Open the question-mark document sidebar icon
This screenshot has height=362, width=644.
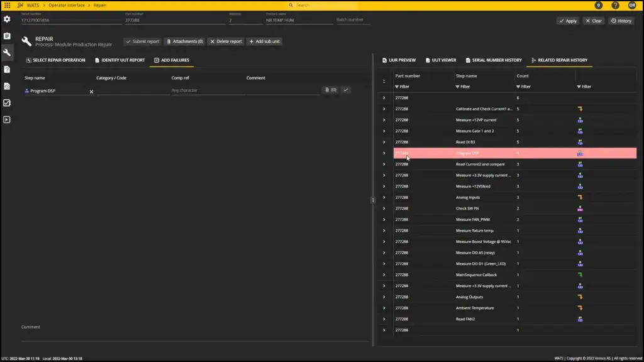click(x=7, y=69)
